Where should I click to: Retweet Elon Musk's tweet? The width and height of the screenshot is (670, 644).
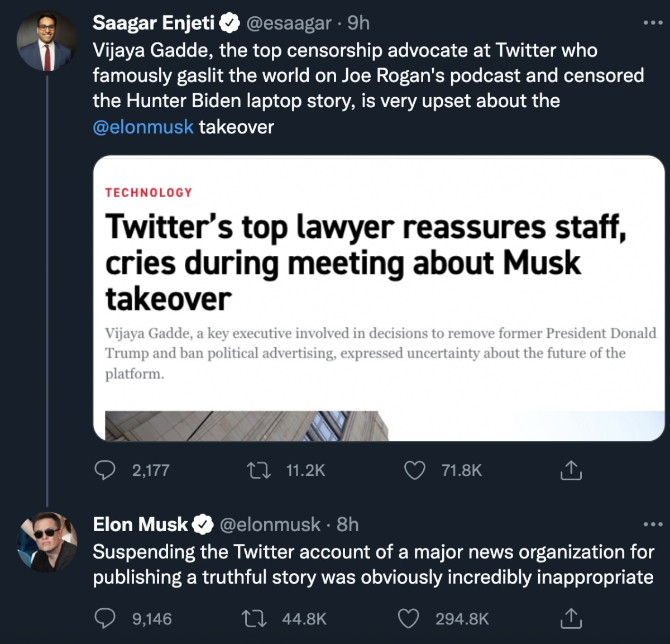(254, 619)
